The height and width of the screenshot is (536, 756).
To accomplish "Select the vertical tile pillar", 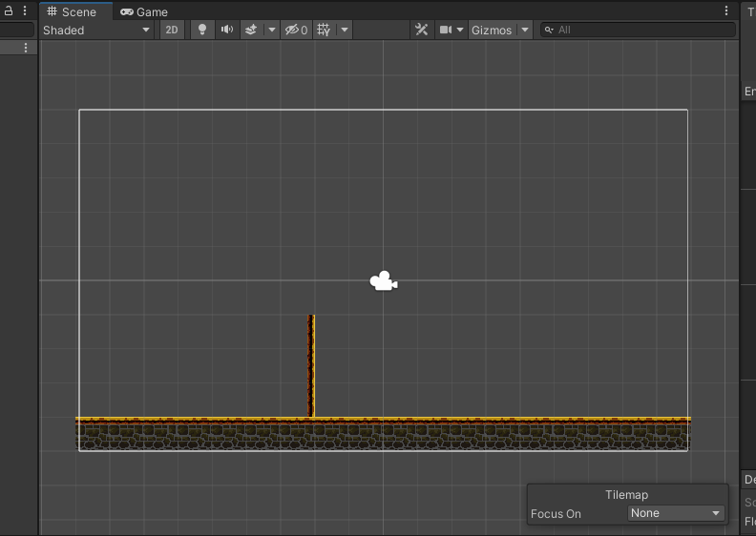I will 311,366.
